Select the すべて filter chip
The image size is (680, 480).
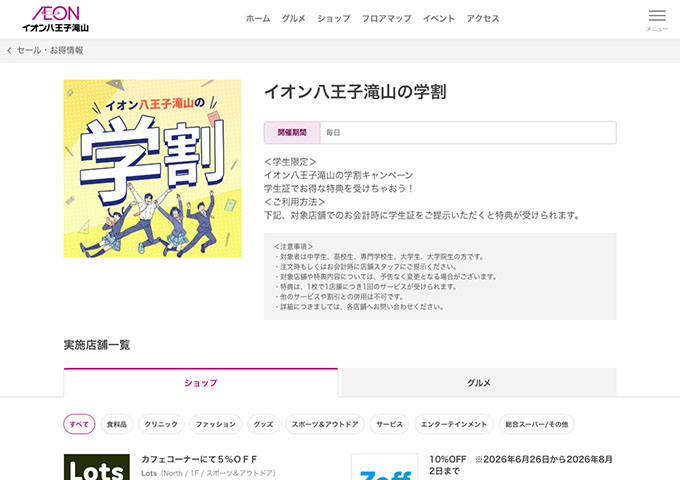point(79,424)
